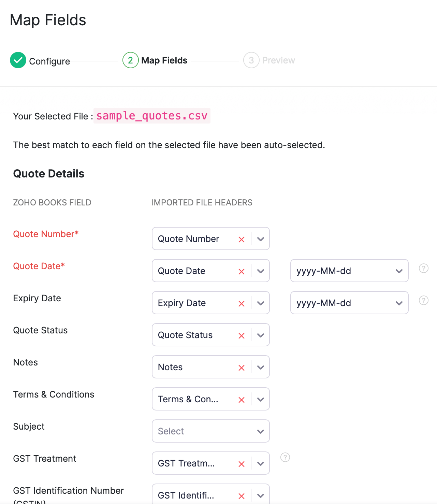Click the sample_quotes.csv file name
The height and width of the screenshot is (504, 437).
pyautogui.click(x=152, y=116)
